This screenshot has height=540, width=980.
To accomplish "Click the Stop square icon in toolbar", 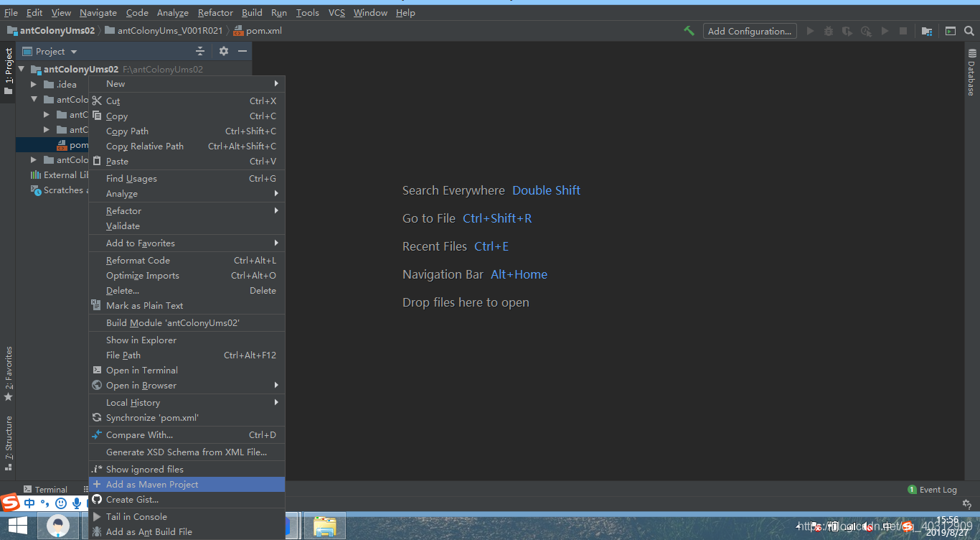I will click(903, 31).
